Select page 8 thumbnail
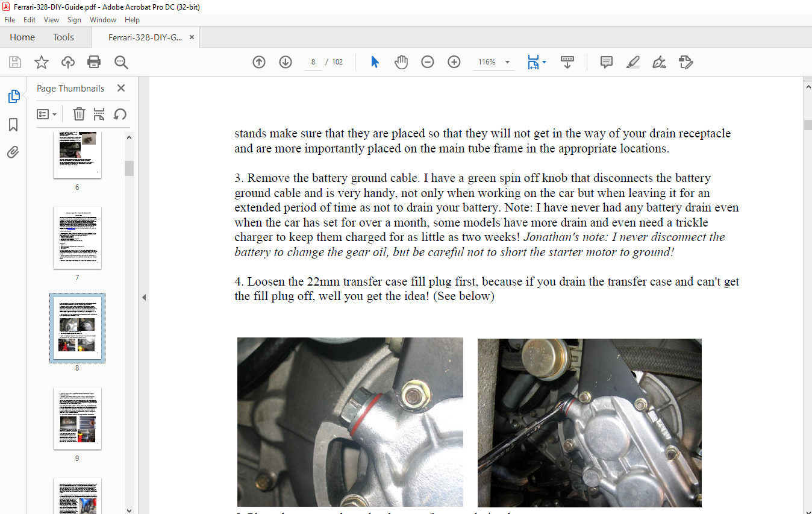This screenshot has width=812, height=514. click(77, 328)
